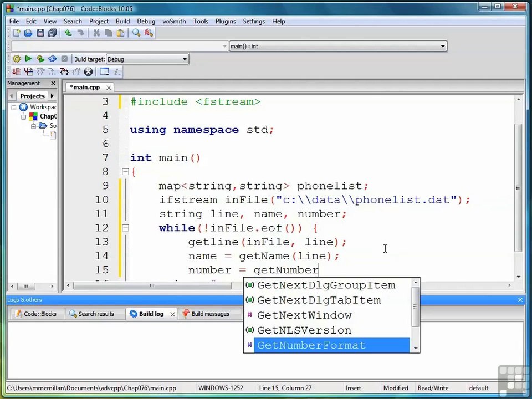Screen dimensions: 532x399
Task: Click the editor horizontal scrollbar thumb
Action: pos(152,285)
